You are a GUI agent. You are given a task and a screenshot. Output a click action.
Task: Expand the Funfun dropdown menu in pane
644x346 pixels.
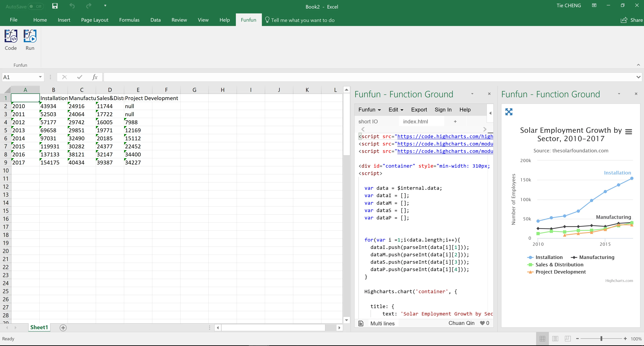click(370, 110)
